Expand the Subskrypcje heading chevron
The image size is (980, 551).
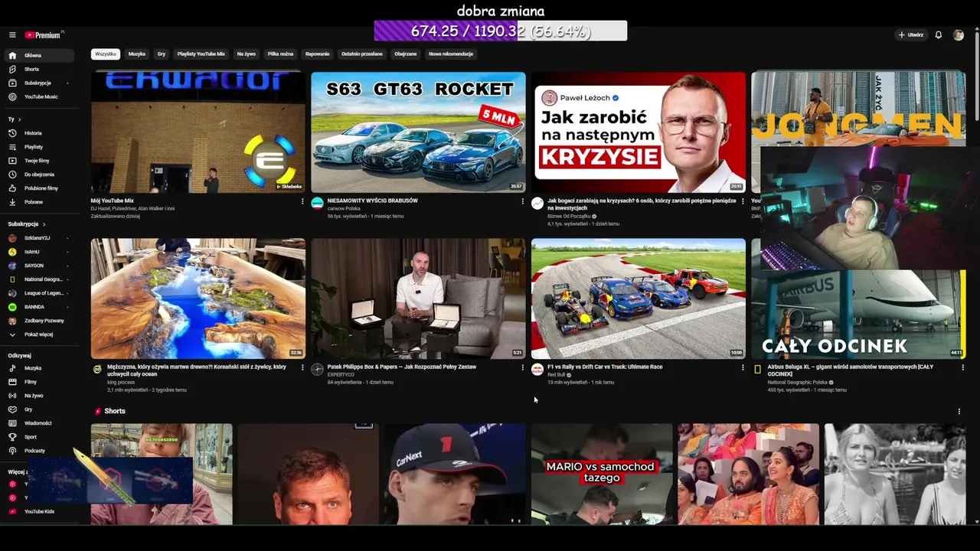coord(44,224)
